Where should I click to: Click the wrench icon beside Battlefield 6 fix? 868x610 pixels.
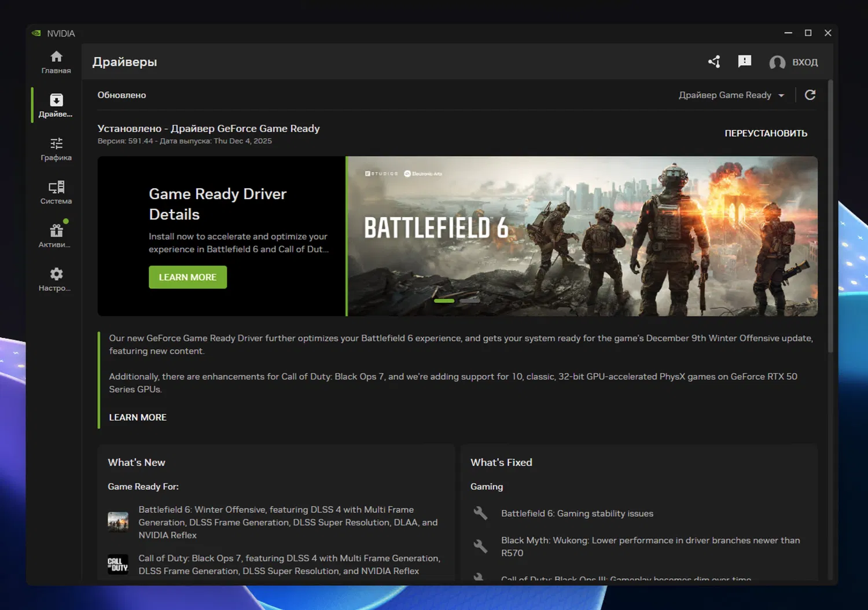(x=480, y=513)
